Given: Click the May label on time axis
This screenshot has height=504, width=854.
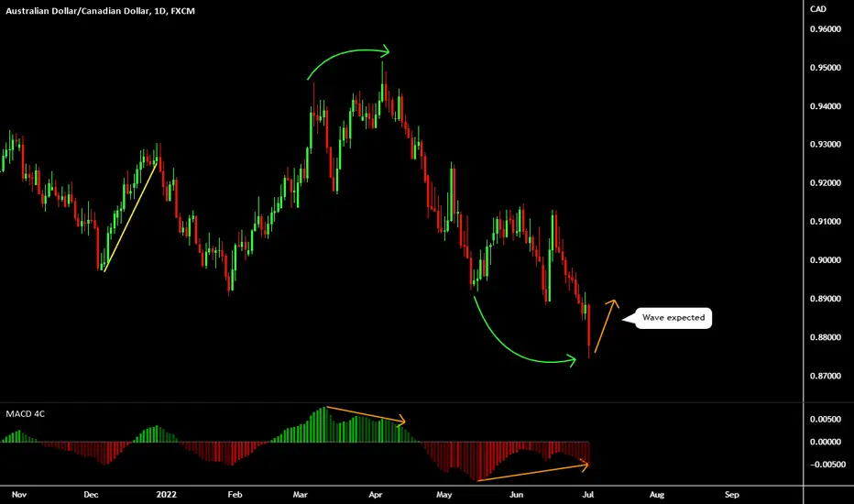Looking at the screenshot, I should point(443,495).
